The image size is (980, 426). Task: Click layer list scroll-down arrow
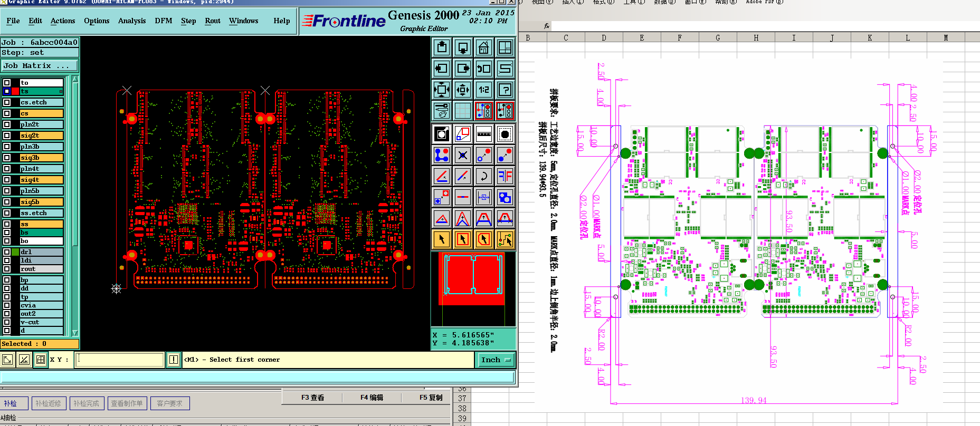[x=75, y=333]
